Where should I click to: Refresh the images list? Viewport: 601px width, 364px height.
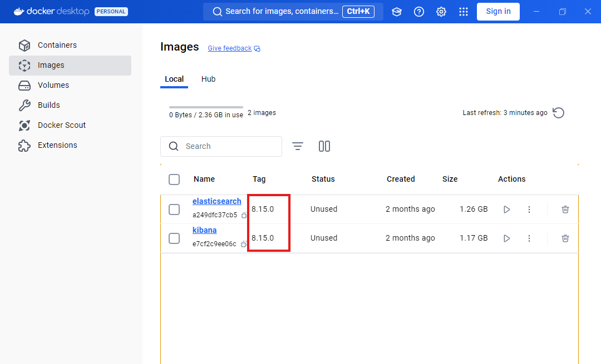(558, 112)
